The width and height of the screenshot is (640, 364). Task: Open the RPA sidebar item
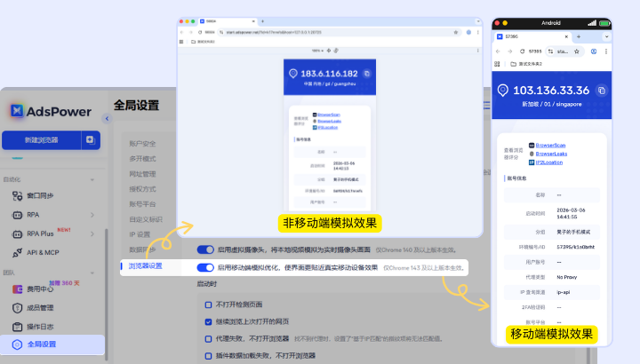[33, 215]
